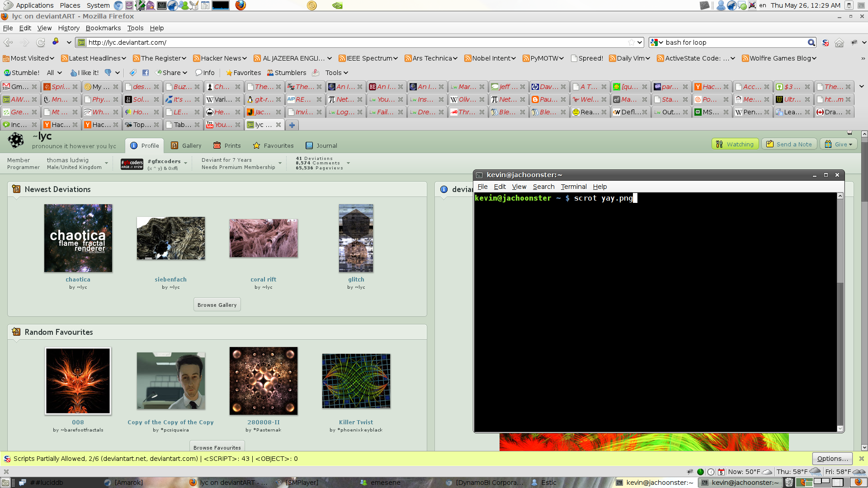
Task: Click the Browse Favourites button
Action: point(217,447)
